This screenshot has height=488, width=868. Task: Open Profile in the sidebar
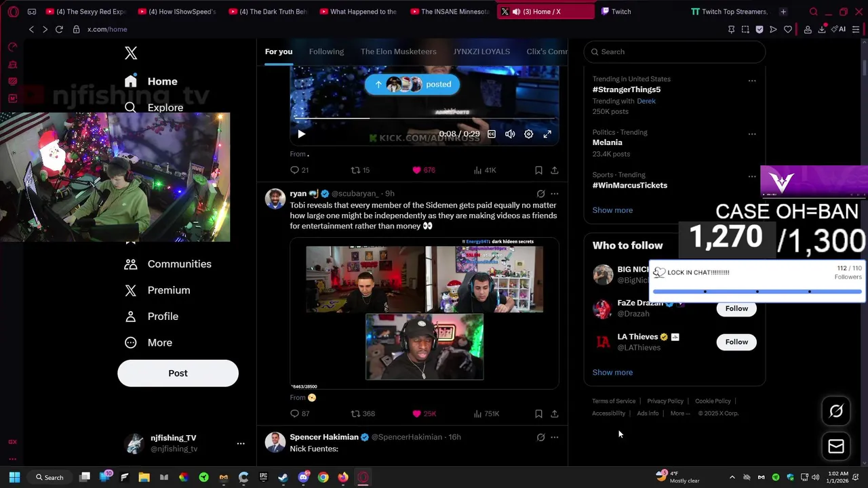pyautogui.click(x=151, y=317)
